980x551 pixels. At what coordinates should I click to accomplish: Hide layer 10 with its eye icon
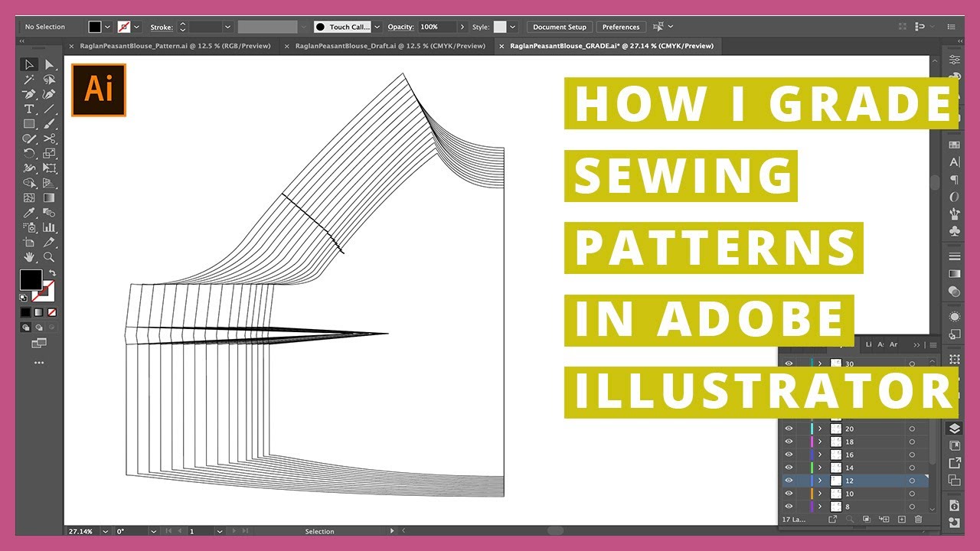789,494
